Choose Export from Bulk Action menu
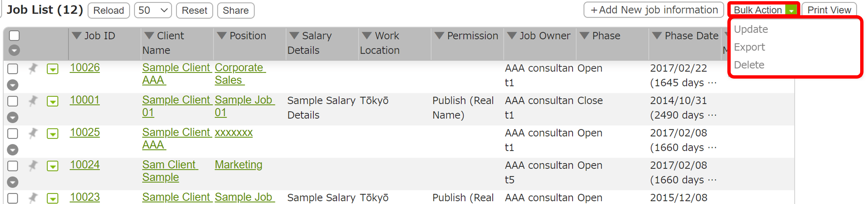 [x=749, y=47]
